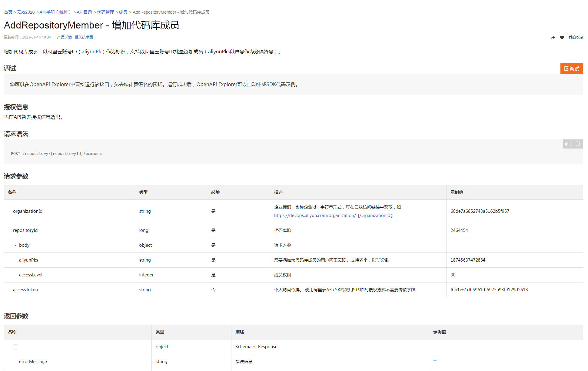Viewport: 588px width, 371px height.
Task: Click example value 2464454
Action: pos(459,230)
